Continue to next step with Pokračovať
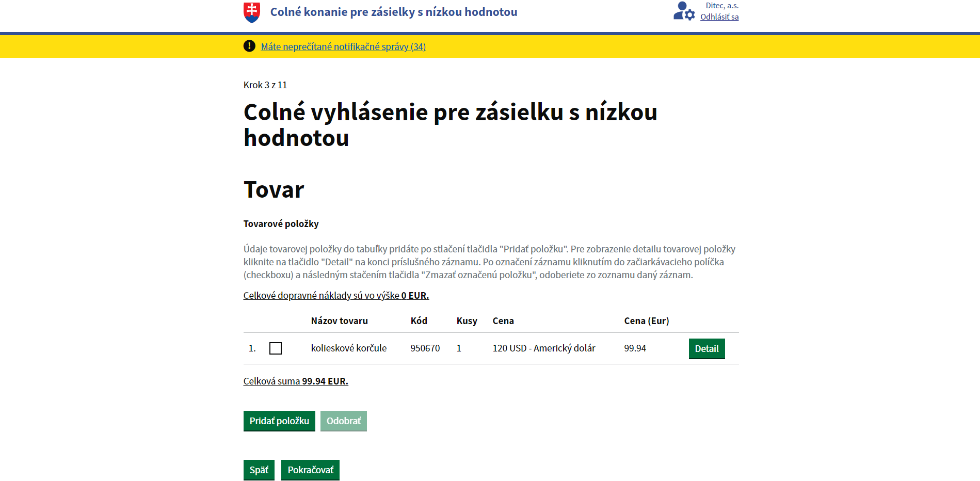Screen dimensions: 980x481 coord(310,470)
